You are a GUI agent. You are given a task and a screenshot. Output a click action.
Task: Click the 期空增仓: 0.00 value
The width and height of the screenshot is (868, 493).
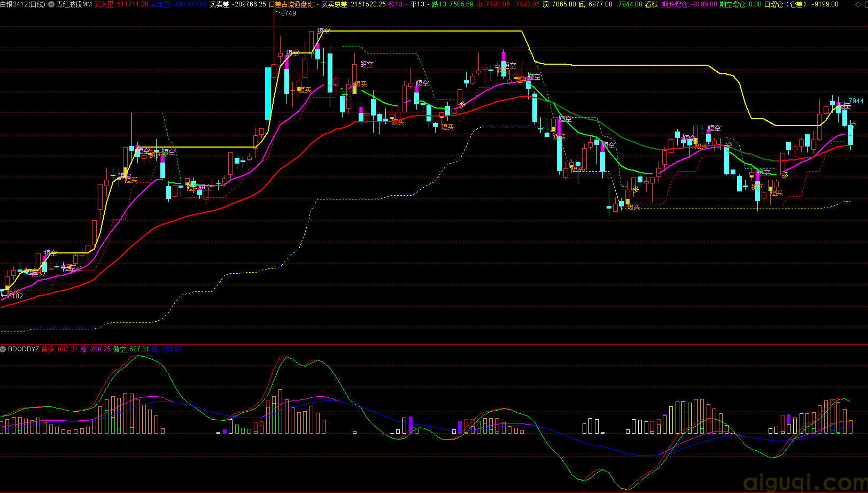coord(740,4)
